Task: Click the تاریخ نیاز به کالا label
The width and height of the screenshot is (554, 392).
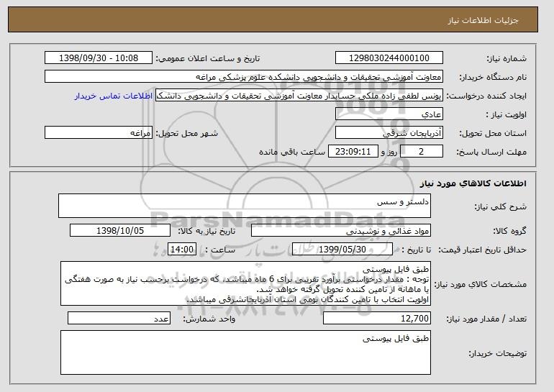Action: point(206,232)
